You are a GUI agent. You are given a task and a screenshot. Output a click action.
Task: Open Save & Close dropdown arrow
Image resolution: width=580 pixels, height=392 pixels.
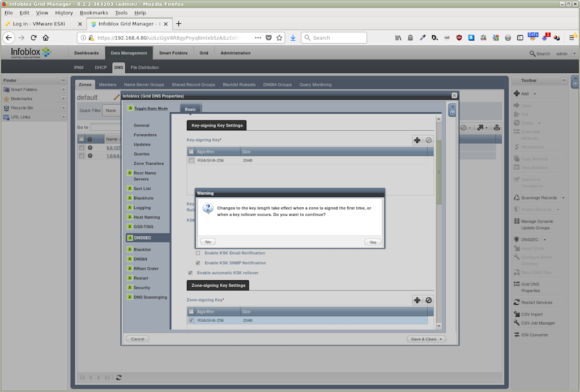[441, 339]
